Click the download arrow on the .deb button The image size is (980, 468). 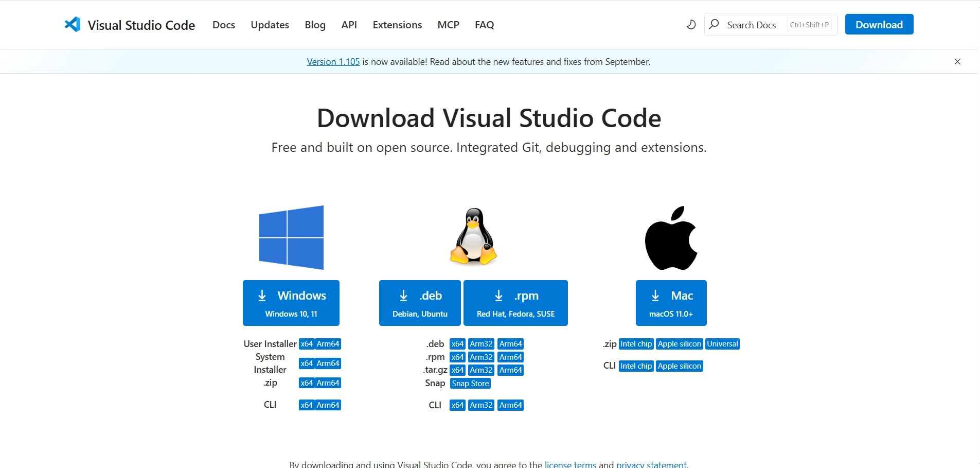pyautogui.click(x=404, y=295)
